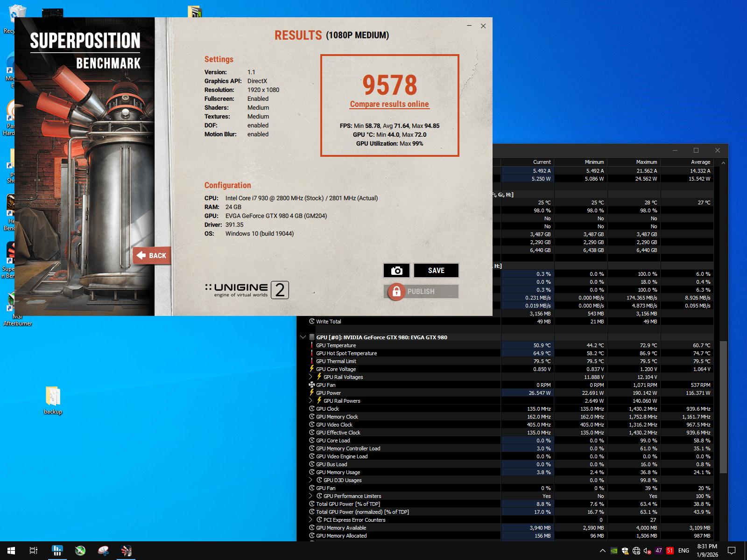This screenshot has height=560, width=747.
Task: Open the Compare results online link
Action: click(389, 104)
